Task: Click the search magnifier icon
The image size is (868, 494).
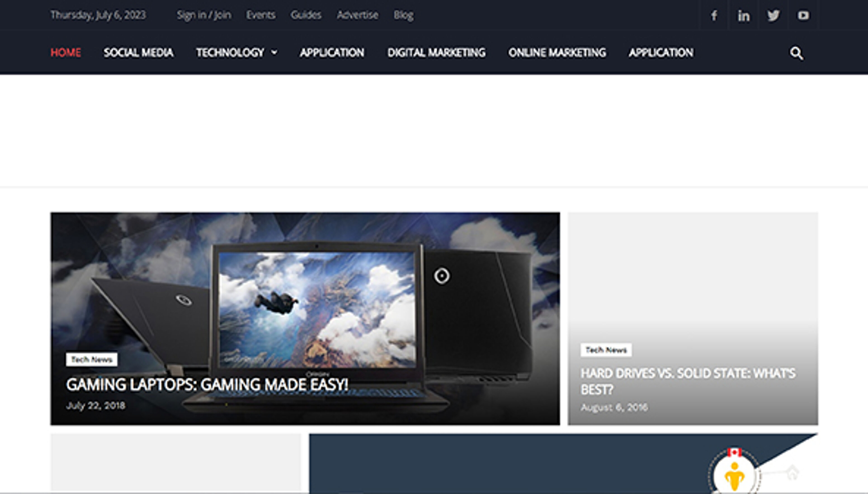Action: [x=796, y=53]
